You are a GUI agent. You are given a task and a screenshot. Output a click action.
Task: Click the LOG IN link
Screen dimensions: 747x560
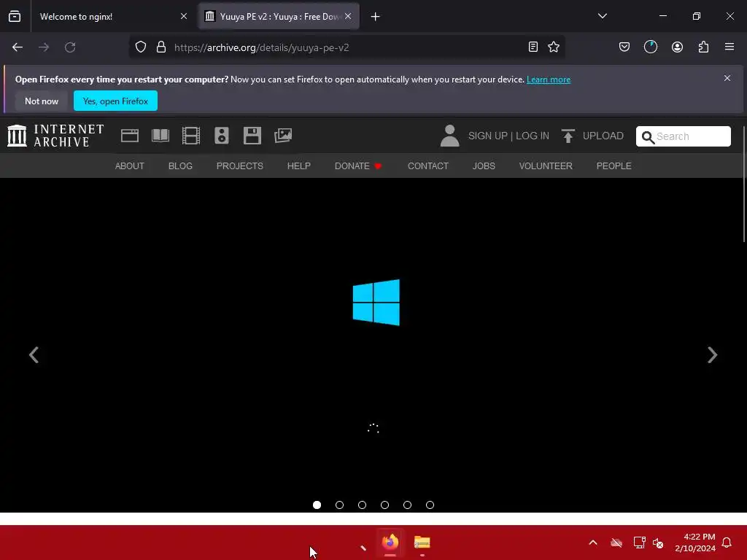click(x=532, y=136)
